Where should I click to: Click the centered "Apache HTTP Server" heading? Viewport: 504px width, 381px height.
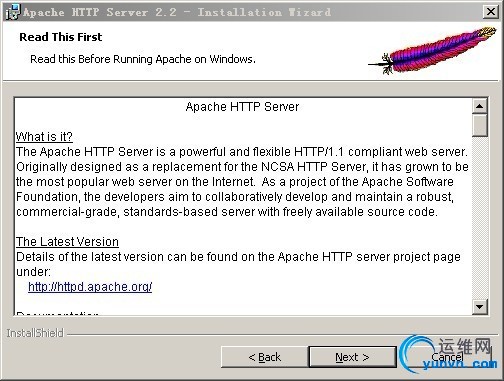coord(242,107)
